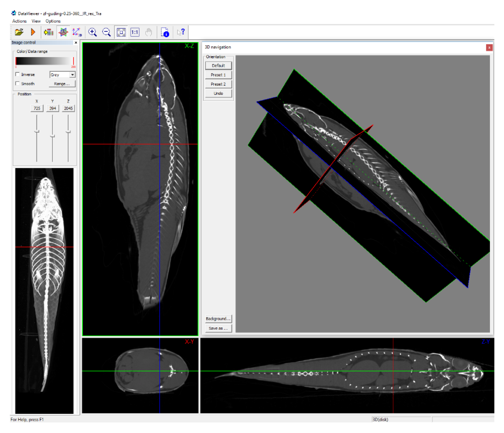Viewport: 504px width, 433px height.
Task: Select the fit to window icon
Action: 121,32
